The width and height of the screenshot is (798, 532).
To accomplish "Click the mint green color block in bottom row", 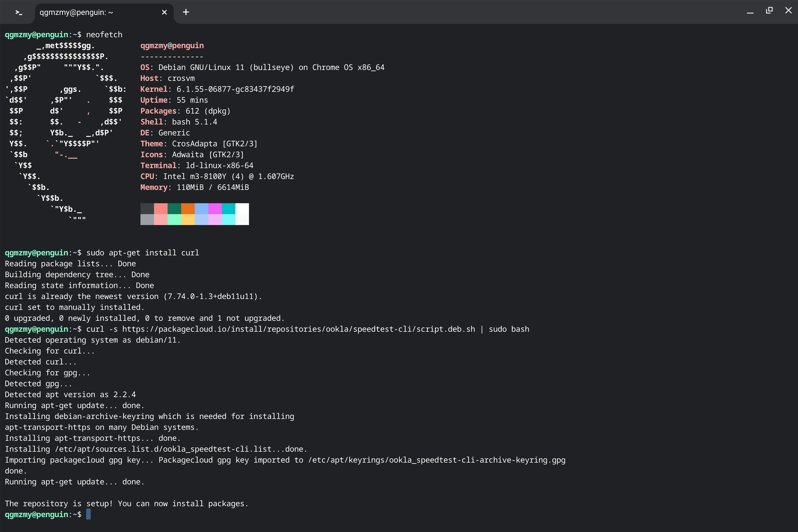I will click(x=174, y=219).
